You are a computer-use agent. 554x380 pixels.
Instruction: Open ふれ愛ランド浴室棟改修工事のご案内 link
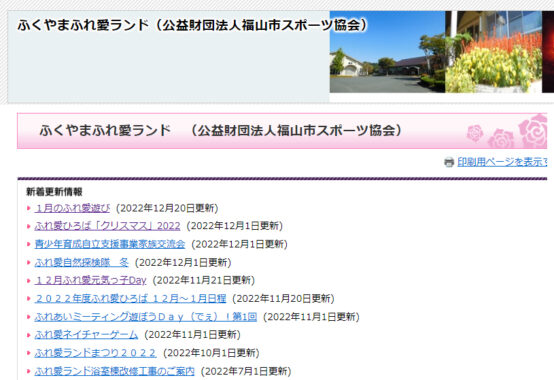tap(114, 371)
